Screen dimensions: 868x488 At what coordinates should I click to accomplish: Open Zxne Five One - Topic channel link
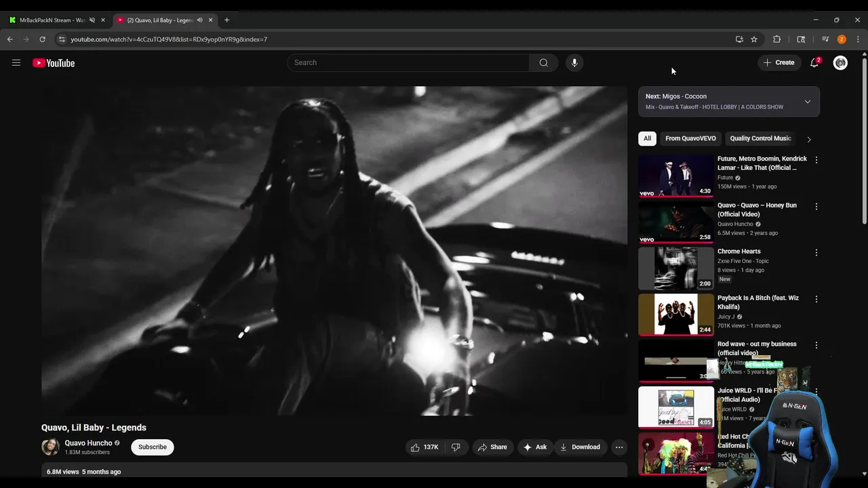click(743, 261)
